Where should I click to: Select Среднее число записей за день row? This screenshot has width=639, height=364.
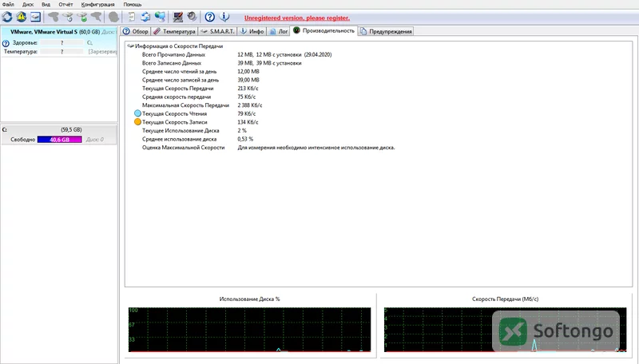pyautogui.click(x=200, y=80)
